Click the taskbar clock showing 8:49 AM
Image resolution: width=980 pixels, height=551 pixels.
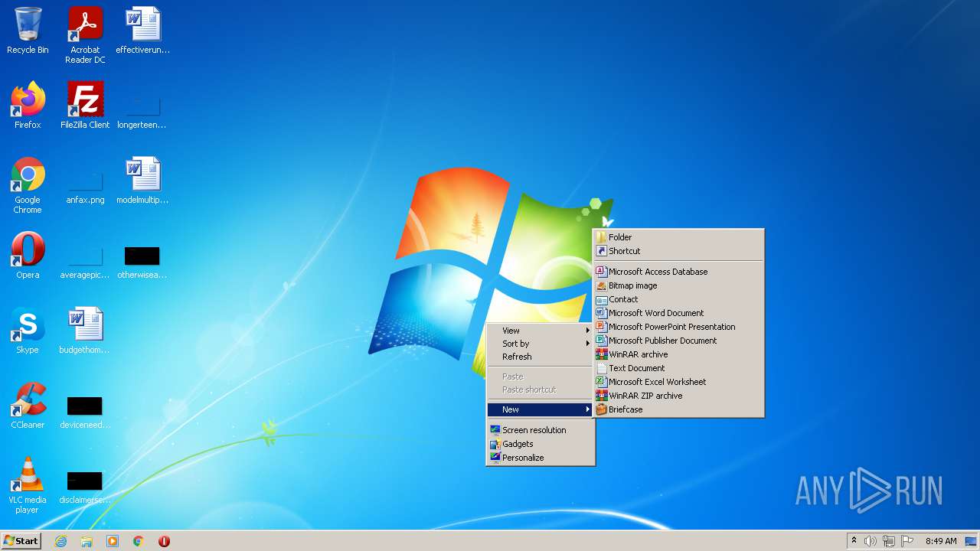click(941, 541)
